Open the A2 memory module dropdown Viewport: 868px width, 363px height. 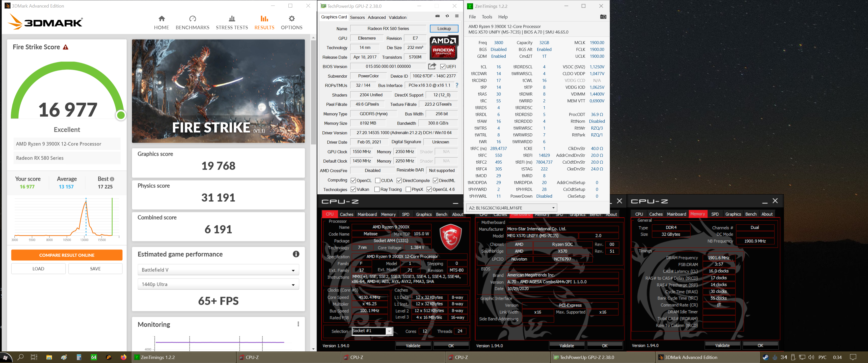[511, 208]
